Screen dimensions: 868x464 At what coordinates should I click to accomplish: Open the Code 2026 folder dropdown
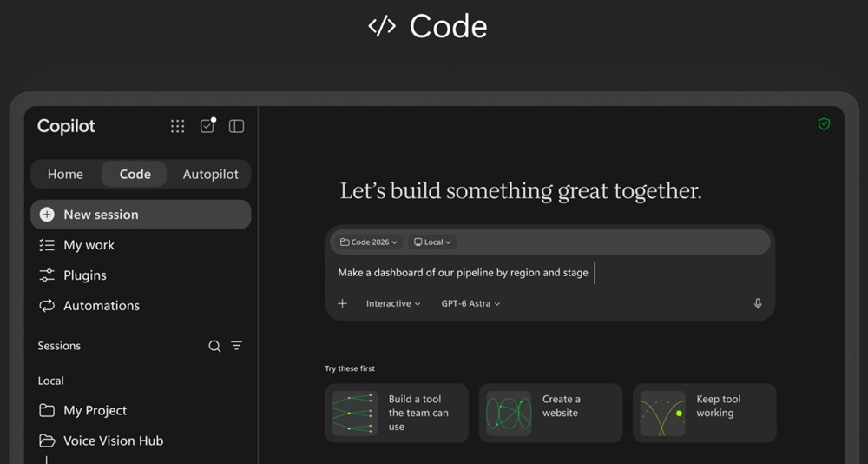369,242
